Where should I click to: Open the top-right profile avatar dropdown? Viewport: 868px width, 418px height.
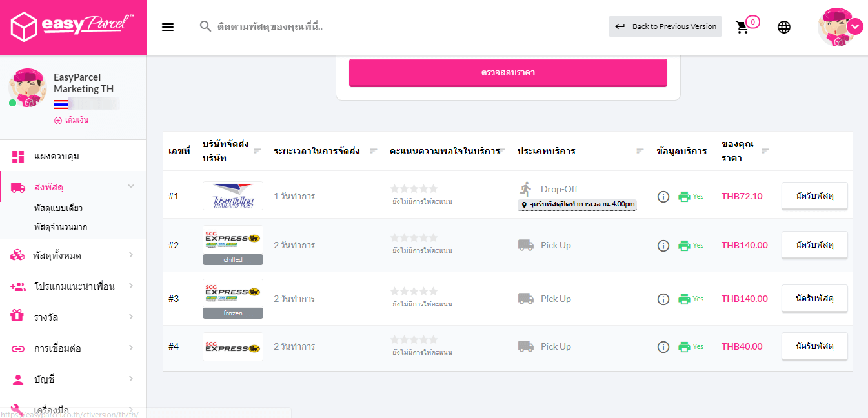(840, 27)
